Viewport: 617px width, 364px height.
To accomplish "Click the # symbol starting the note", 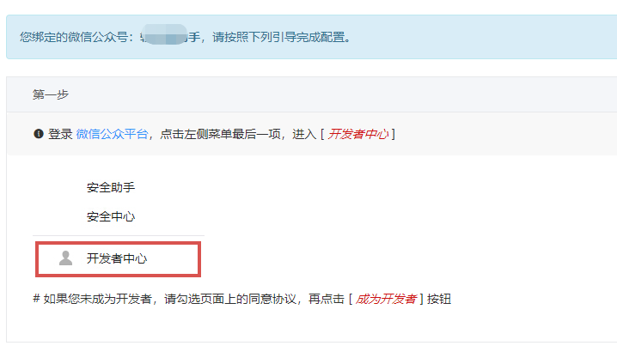I will pos(36,299).
